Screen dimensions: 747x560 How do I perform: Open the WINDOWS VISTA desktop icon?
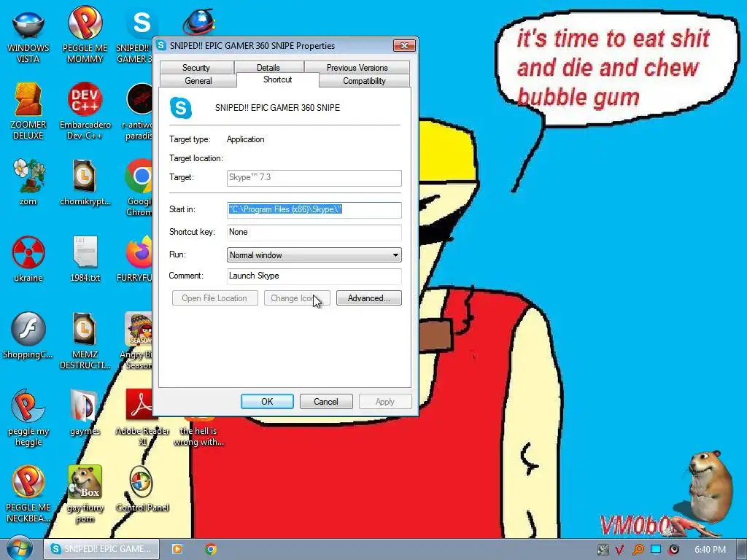tap(28, 36)
